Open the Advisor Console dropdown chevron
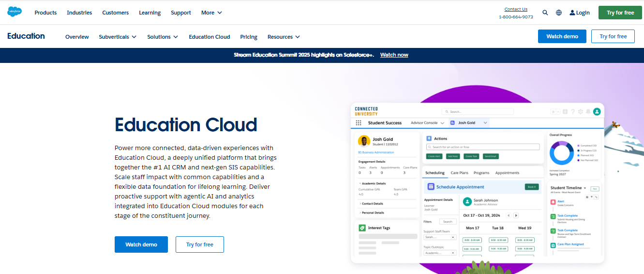The width and height of the screenshot is (644, 274). click(442, 123)
